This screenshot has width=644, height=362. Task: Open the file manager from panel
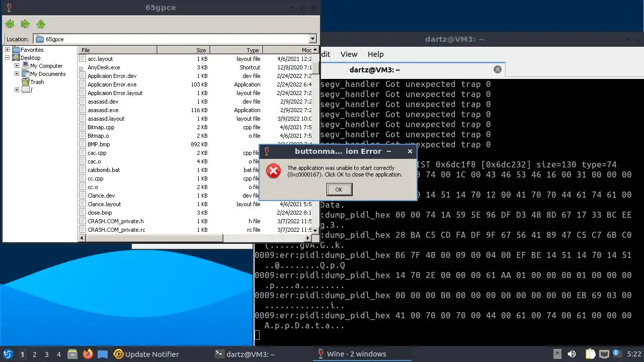(72, 354)
